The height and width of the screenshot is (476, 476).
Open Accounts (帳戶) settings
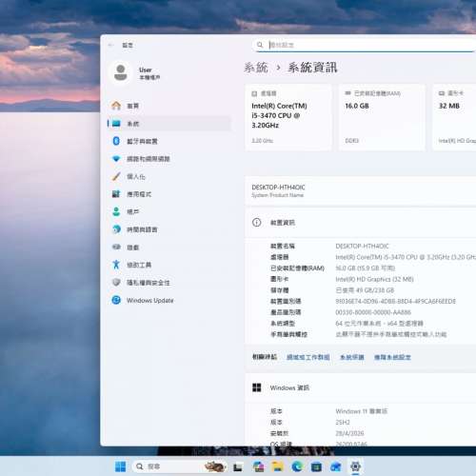pyautogui.click(x=169, y=211)
